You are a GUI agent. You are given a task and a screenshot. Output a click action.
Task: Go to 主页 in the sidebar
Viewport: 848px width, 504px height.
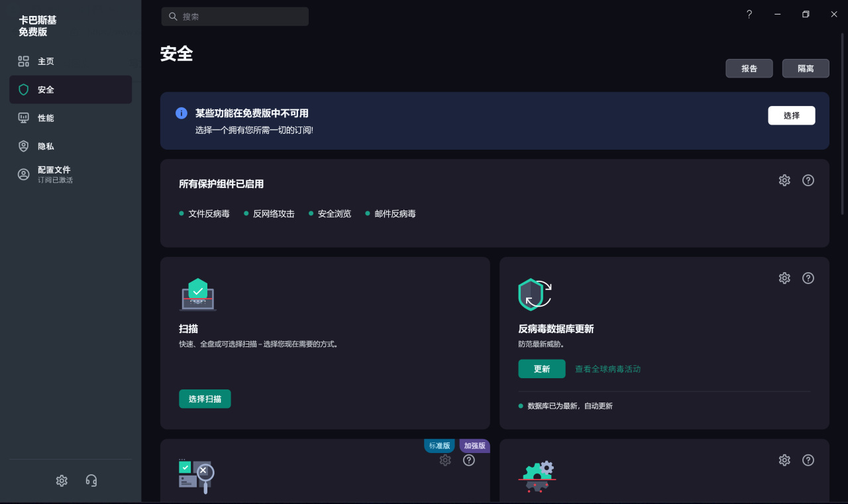pos(70,62)
